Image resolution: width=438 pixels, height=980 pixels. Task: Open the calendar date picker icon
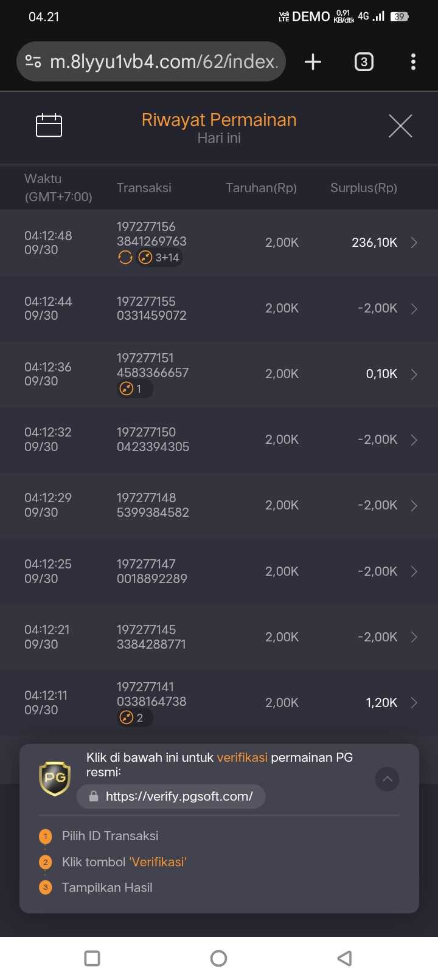tap(49, 125)
